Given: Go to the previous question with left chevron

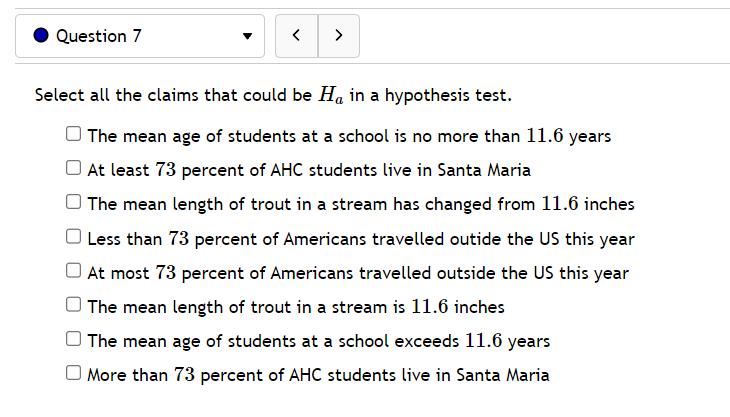Looking at the screenshot, I should 297,36.
